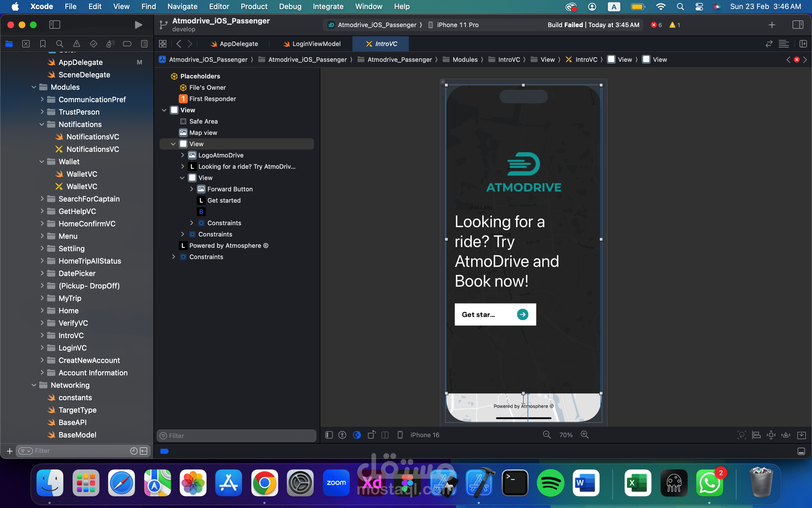Viewport: 812px width, 508px height.
Task: Open the Breakpoint navigator icon
Action: coord(127,44)
